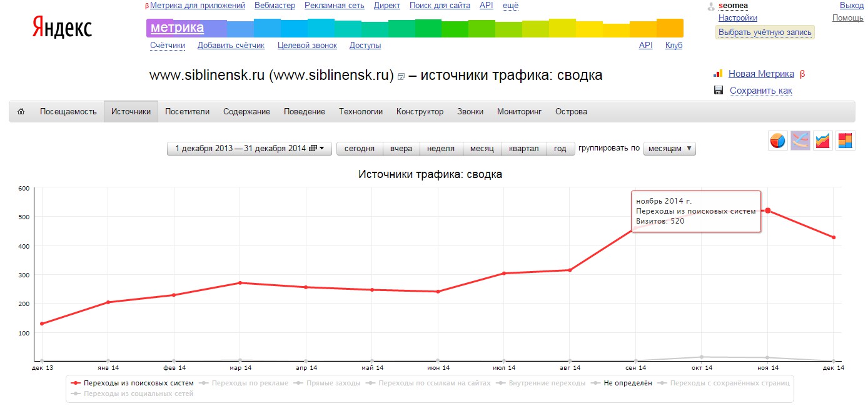This screenshot has width=868, height=411.
Task: Open the Директ link
Action: tap(387, 6)
